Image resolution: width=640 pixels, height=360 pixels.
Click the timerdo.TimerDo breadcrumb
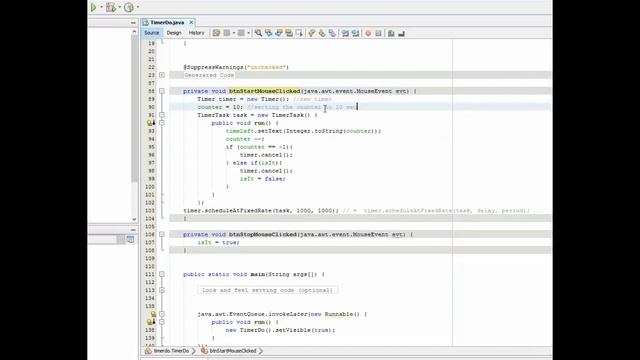pyautogui.click(x=167, y=351)
